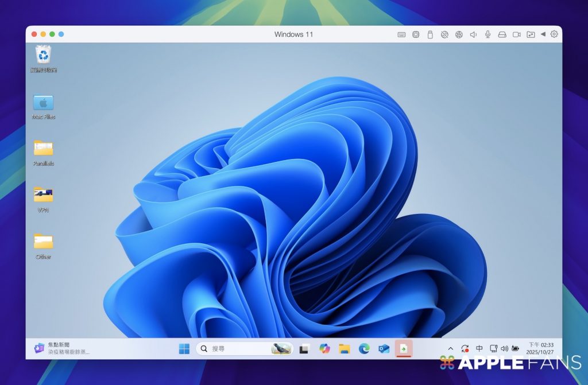Click the CPU chip icon in toolbar
The height and width of the screenshot is (385, 588).
416,34
